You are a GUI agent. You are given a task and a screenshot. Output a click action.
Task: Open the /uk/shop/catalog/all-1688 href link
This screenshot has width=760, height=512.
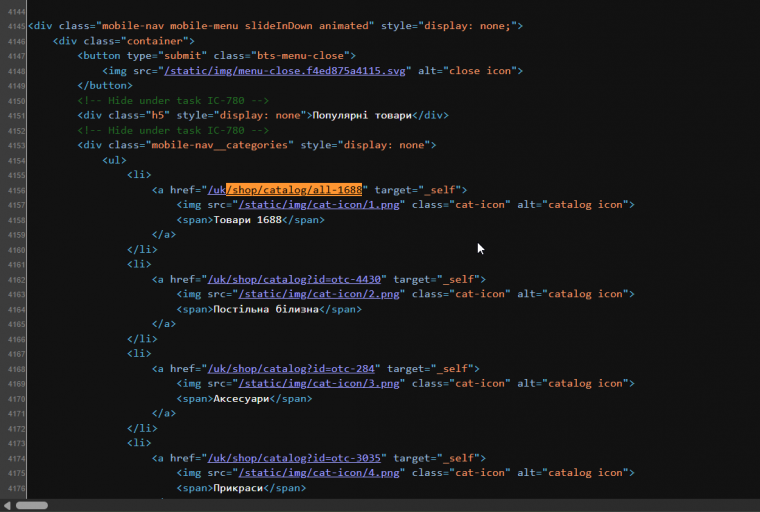(285, 190)
